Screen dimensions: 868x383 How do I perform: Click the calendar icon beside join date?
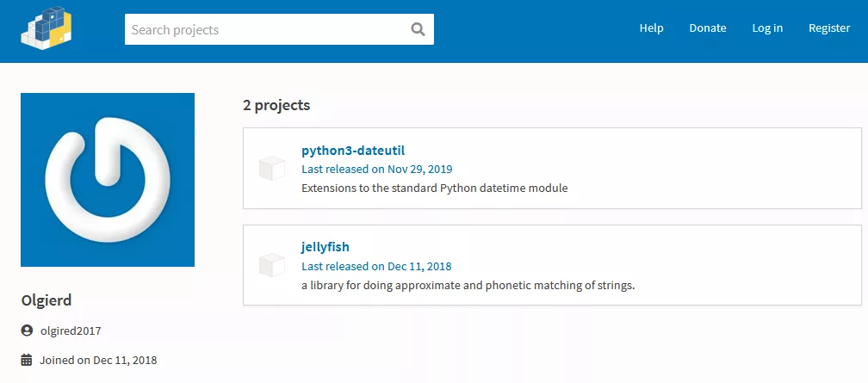(x=27, y=360)
